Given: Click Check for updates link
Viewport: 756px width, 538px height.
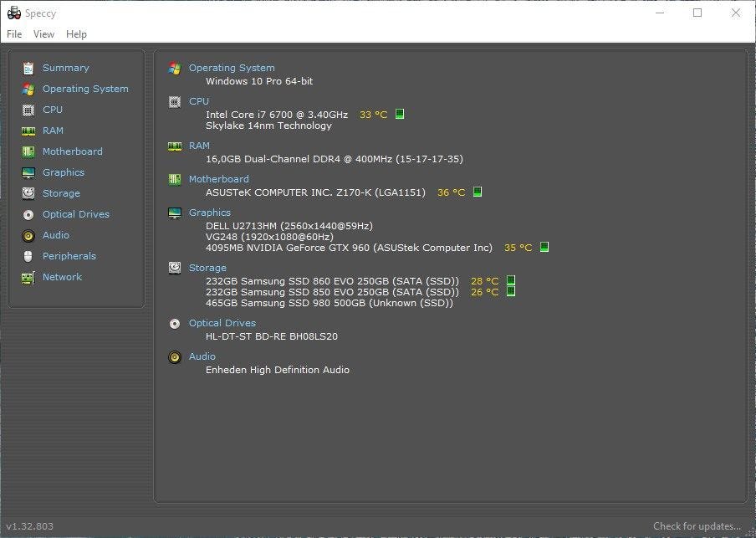Looking at the screenshot, I should pos(697,526).
